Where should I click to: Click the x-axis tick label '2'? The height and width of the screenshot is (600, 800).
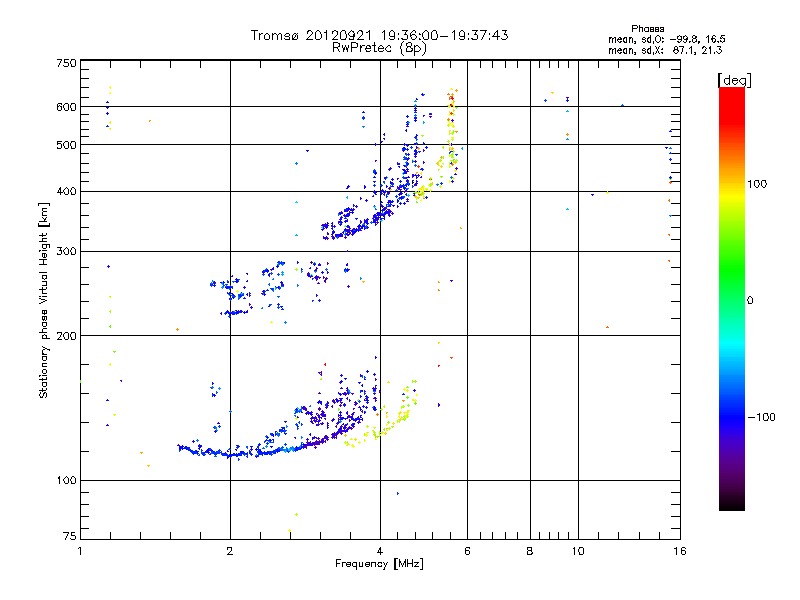pyautogui.click(x=230, y=551)
